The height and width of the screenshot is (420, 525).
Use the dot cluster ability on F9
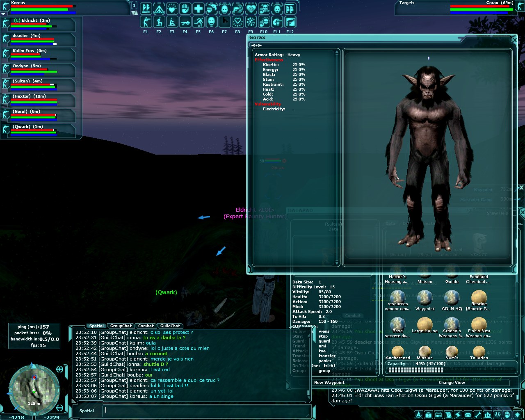(x=251, y=22)
